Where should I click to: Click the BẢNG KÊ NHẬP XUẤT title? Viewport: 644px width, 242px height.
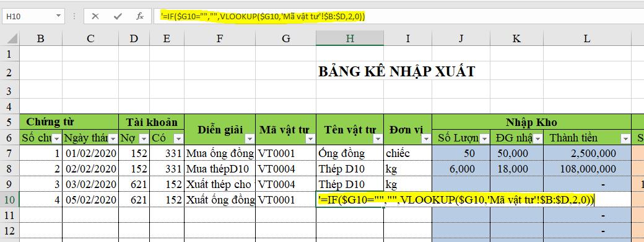coord(396,71)
